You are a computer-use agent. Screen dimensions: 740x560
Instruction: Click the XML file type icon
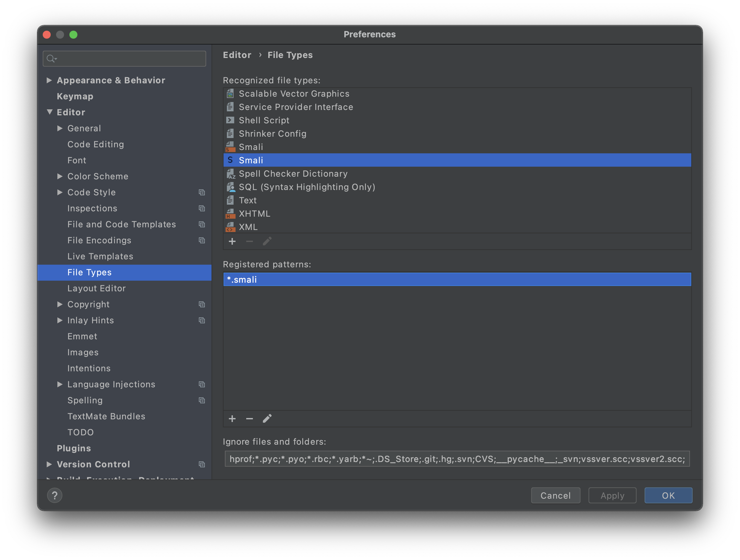point(230,226)
